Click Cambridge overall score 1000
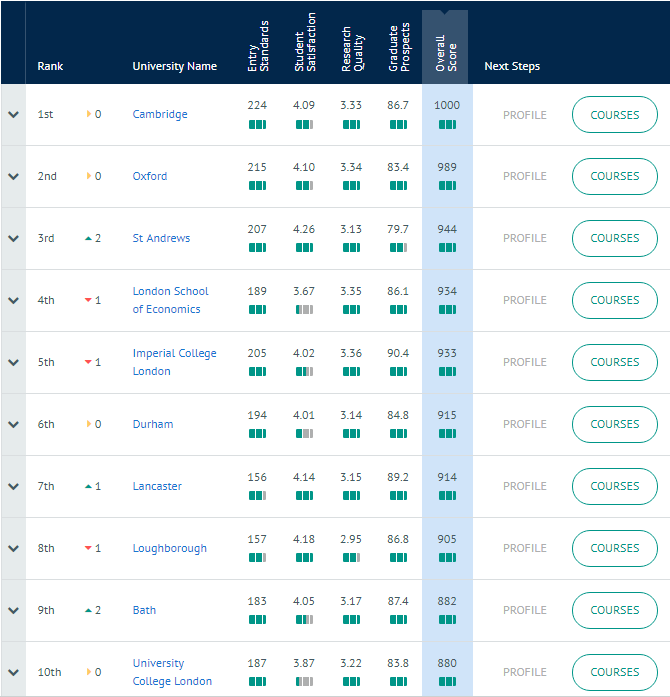This screenshot has width=670, height=697. (x=447, y=105)
